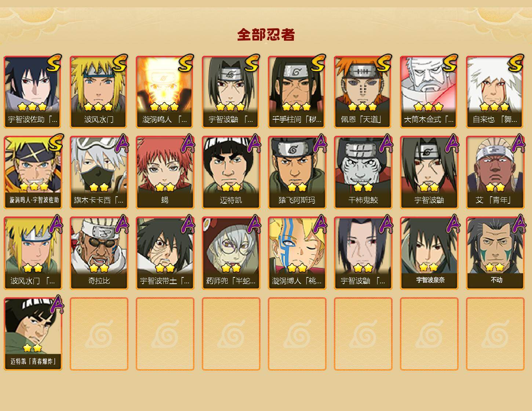Click the first empty ninja slot next to 迈特凯「青春爆炸」

[x=99, y=334]
